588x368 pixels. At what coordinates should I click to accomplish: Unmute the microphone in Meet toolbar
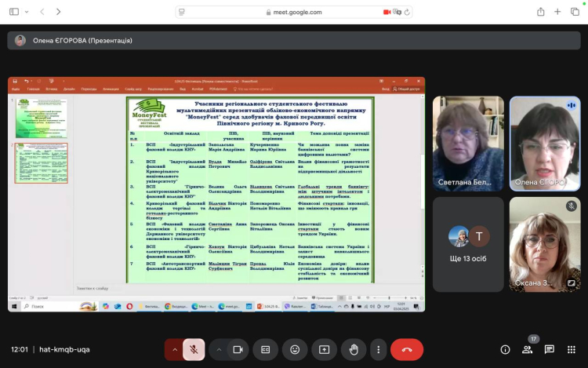point(194,349)
